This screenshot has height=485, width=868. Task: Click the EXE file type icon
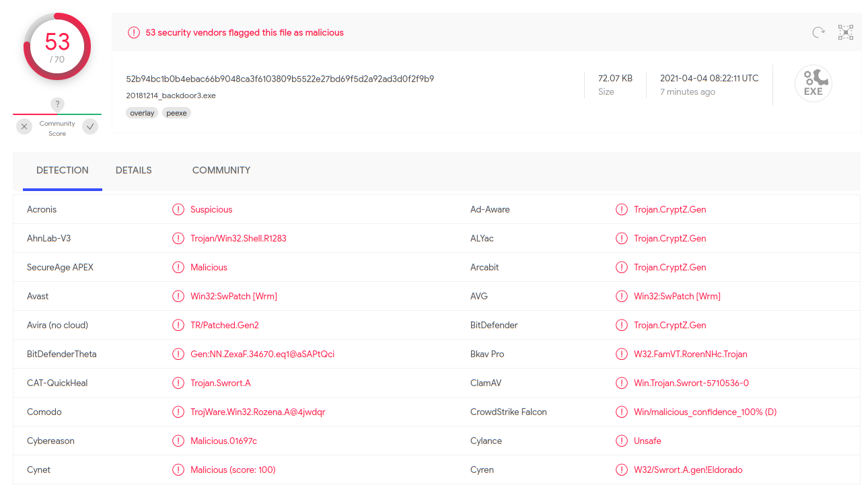813,84
